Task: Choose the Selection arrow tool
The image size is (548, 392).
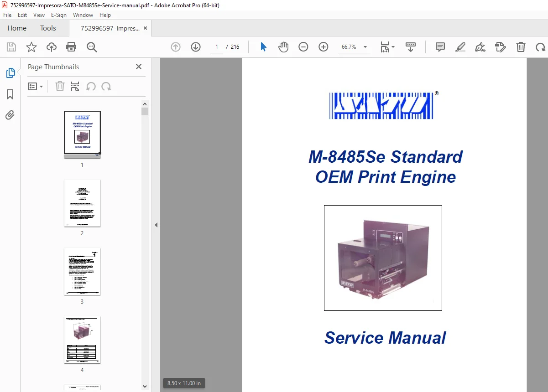Action: coord(263,47)
